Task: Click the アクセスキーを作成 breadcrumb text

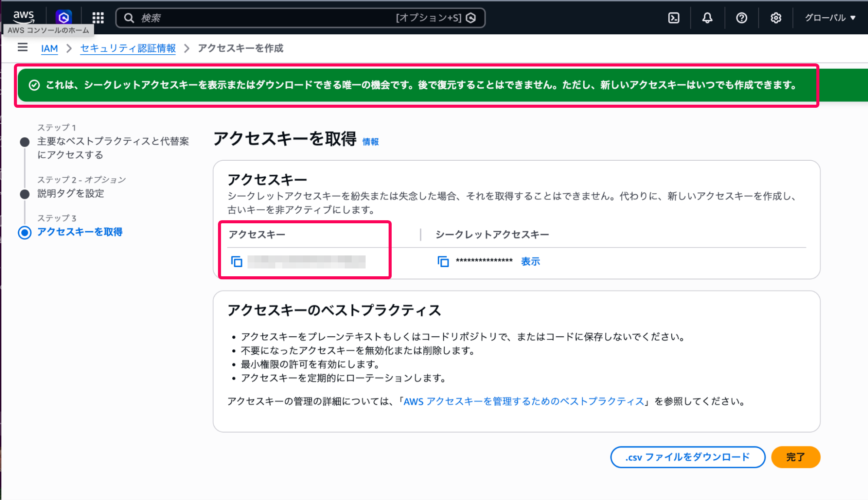Action: [x=241, y=48]
